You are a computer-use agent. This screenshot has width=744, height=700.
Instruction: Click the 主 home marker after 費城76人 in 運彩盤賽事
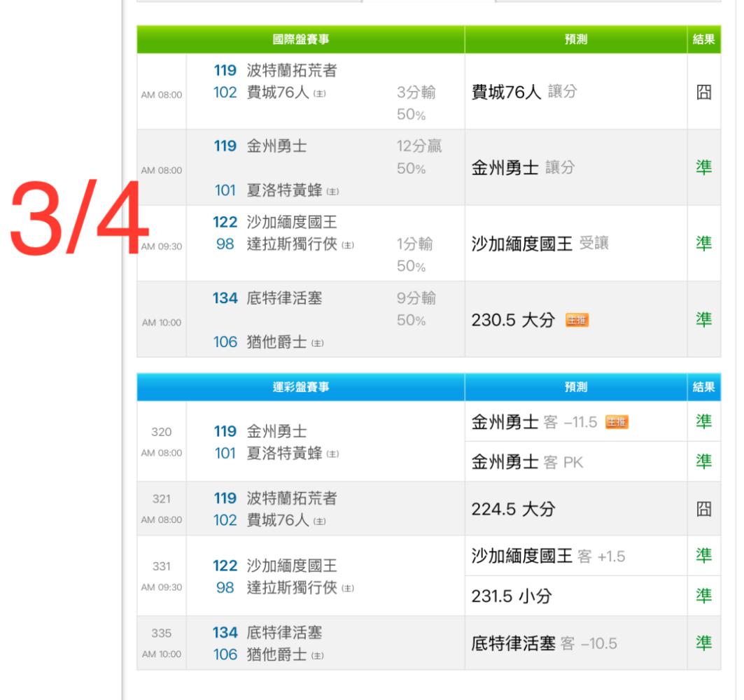(320, 521)
